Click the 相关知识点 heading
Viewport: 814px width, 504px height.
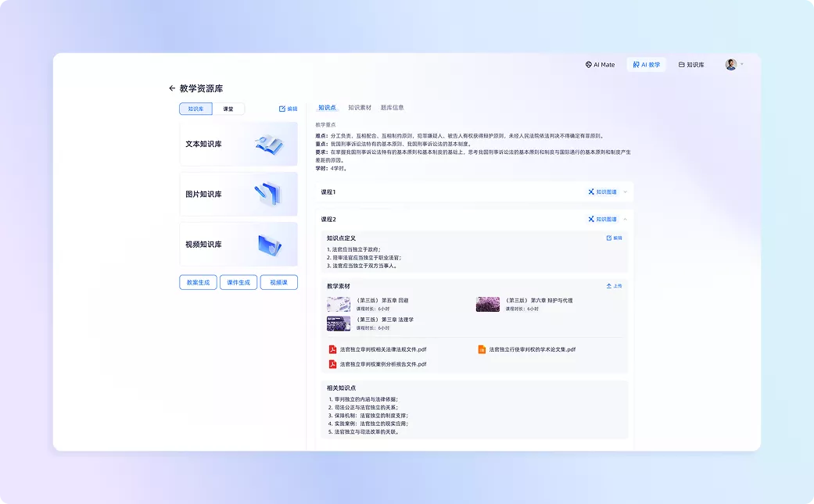coord(341,388)
